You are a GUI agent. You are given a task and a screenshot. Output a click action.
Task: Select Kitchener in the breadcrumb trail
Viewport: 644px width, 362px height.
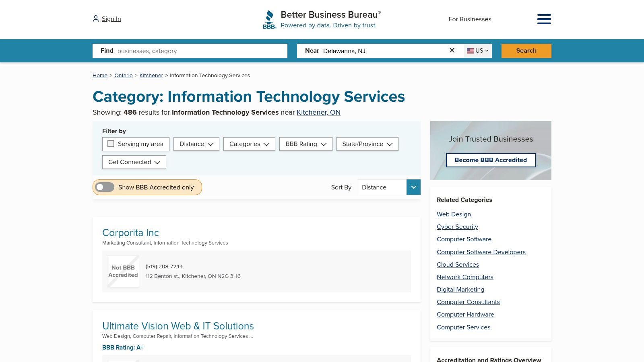click(x=151, y=75)
